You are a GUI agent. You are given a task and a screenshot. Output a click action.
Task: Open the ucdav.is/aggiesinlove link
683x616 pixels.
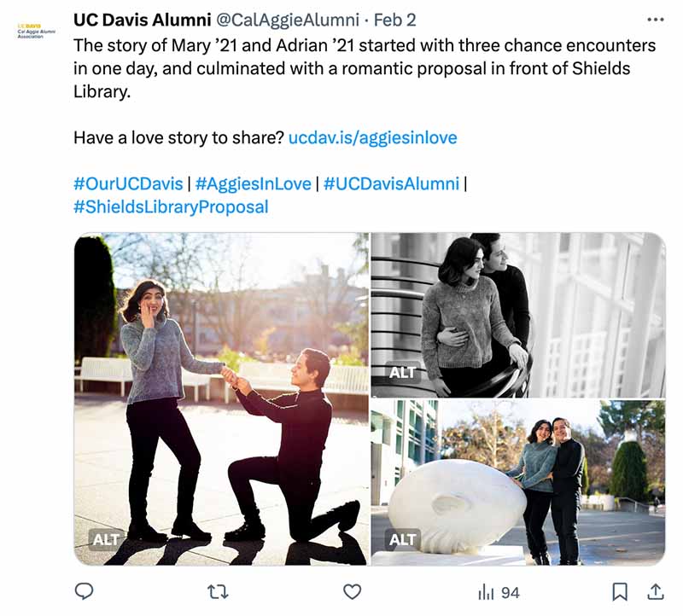[x=374, y=135]
